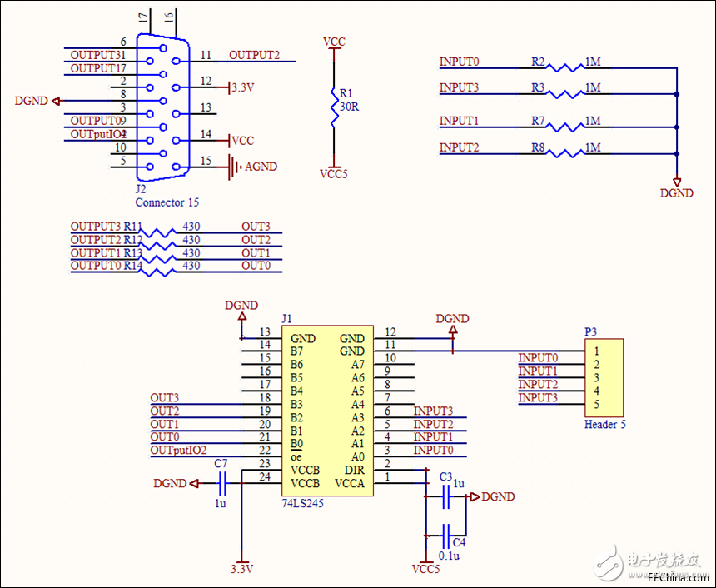716x588 pixels.
Task: Click the 'Connector 15' text label
Action: 167,202
